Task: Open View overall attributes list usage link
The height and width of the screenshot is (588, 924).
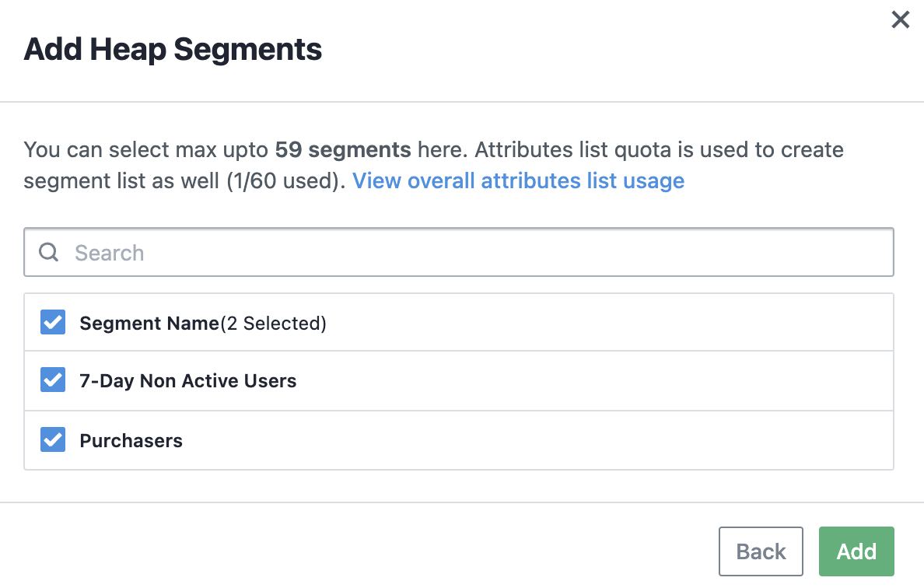Action: (518, 181)
